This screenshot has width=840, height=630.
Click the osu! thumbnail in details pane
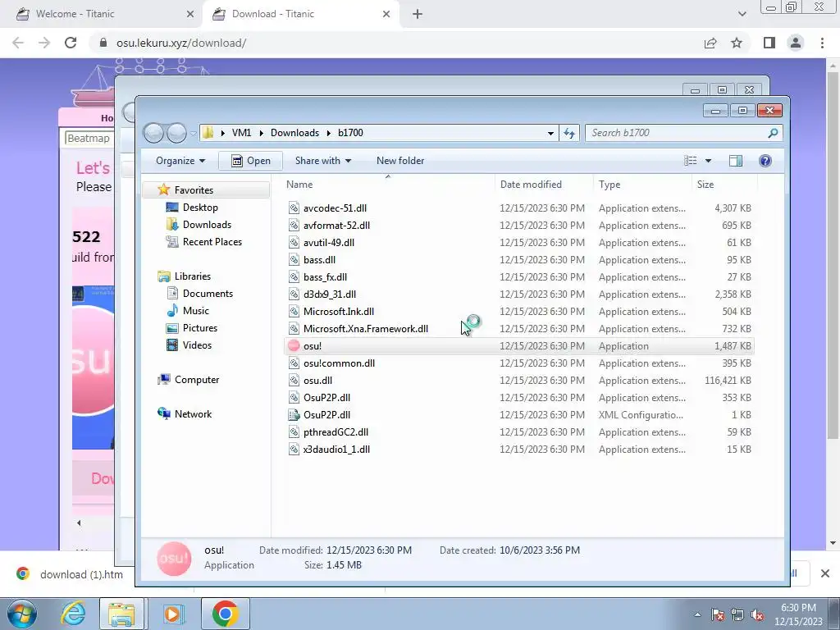coord(174,558)
